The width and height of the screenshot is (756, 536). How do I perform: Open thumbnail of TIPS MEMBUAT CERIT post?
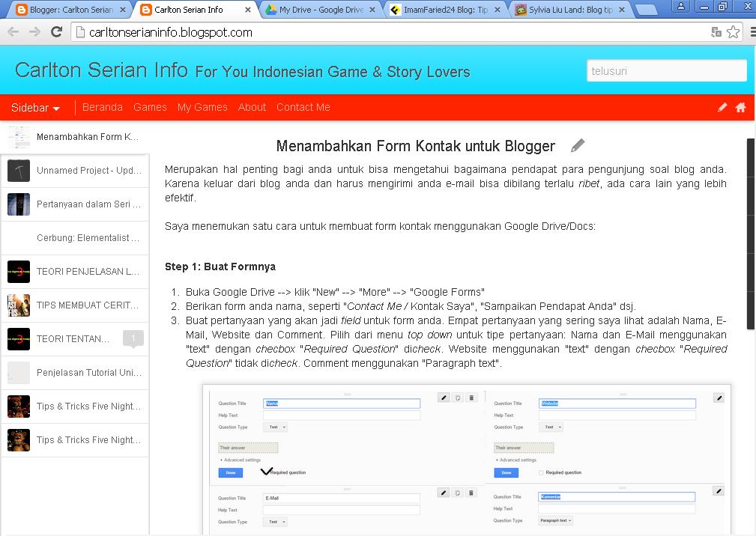pyautogui.click(x=19, y=305)
